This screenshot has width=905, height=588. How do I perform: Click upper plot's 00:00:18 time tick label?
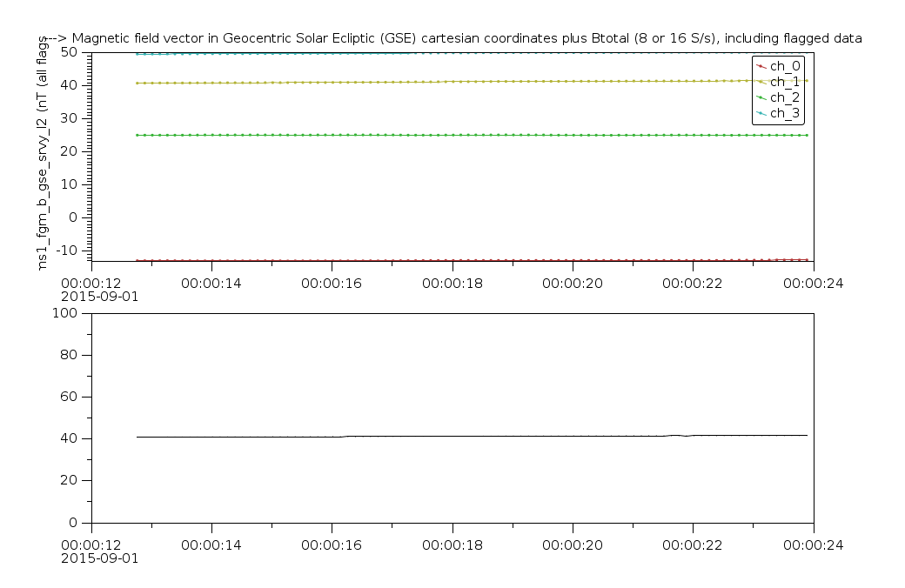click(452, 282)
